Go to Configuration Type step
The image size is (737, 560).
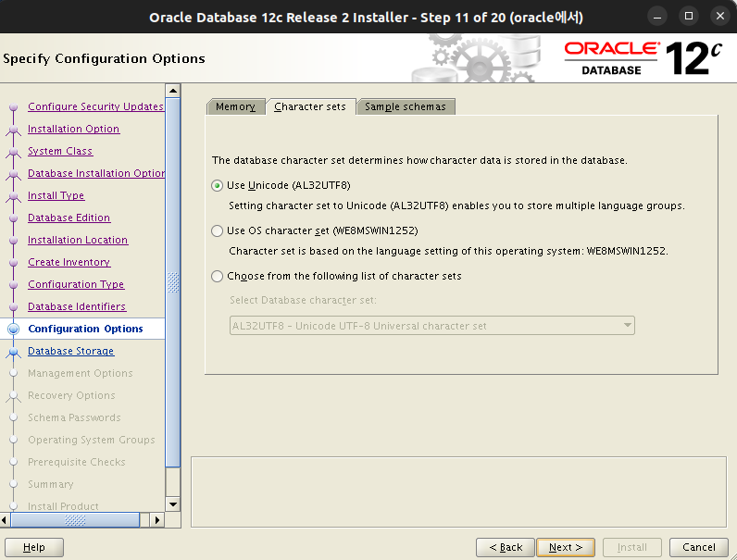[76, 284]
